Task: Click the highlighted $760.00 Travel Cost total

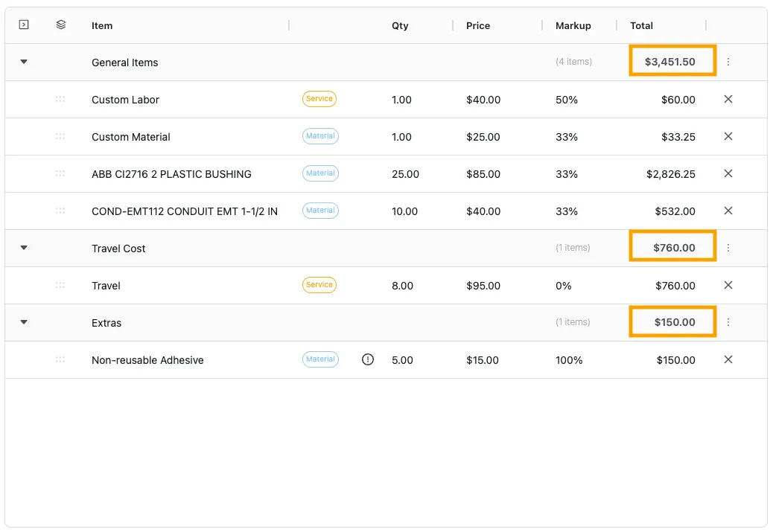Action: [671, 247]
